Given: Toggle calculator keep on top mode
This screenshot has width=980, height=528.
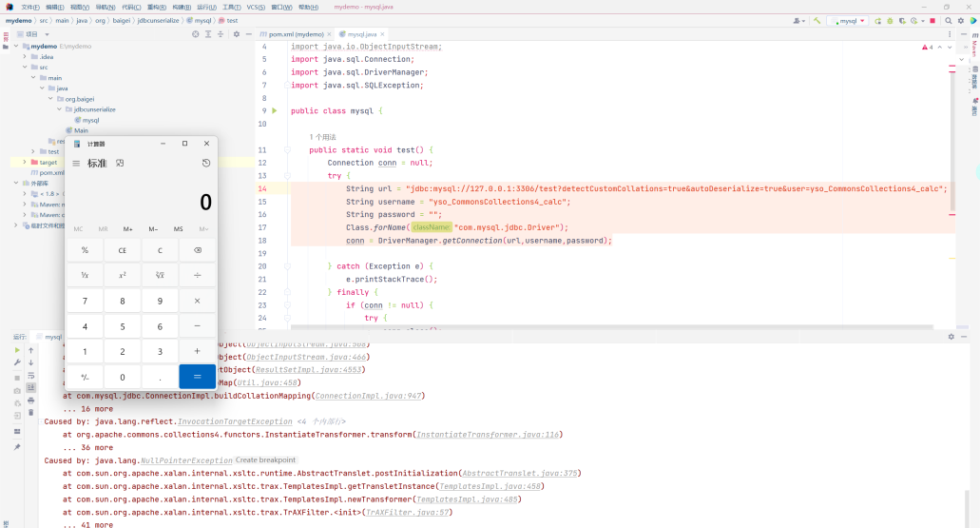Looking at the screenshot, I should (120, 163).
